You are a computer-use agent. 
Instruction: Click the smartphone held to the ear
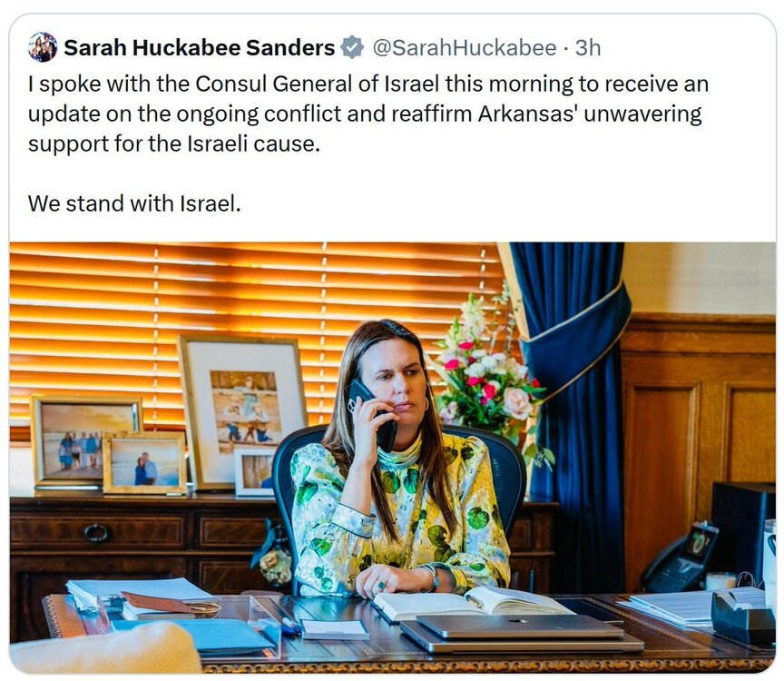click(x=373, y=415)
